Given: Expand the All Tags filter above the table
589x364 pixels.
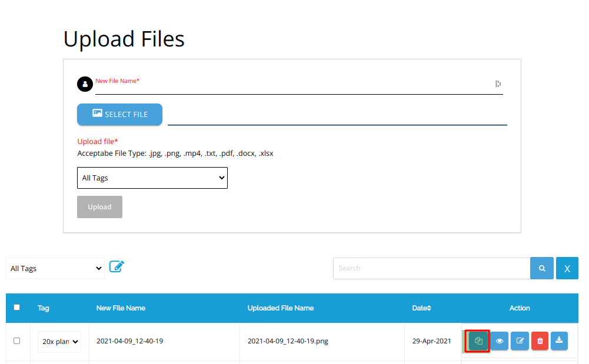Looking at the screenshot, I should coord(55,268).
